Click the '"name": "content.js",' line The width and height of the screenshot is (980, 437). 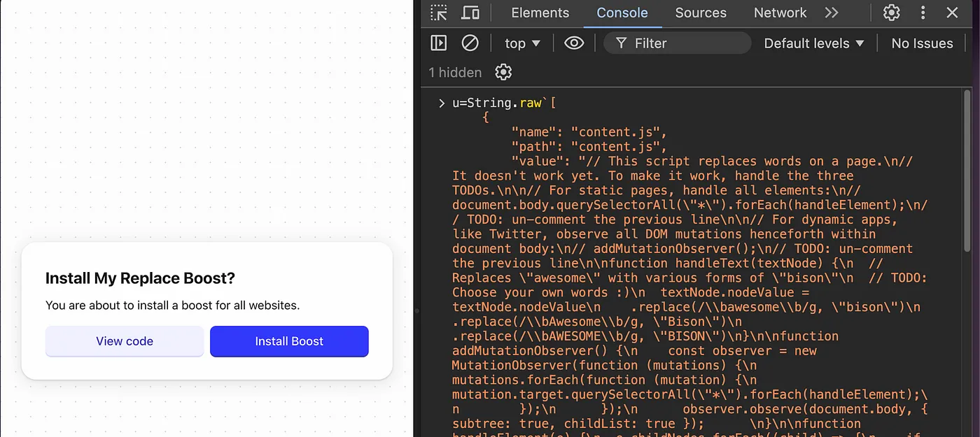coord(589,132)
